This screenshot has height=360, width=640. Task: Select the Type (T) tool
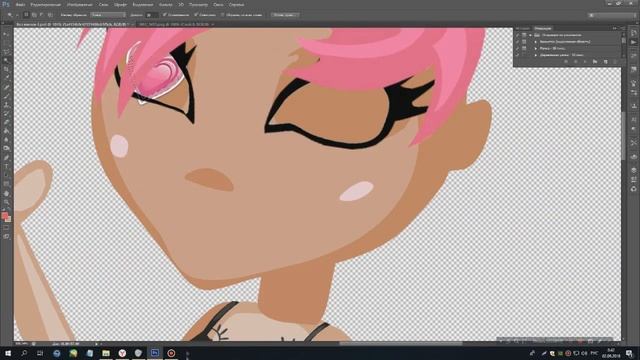(x=6, y=166)
